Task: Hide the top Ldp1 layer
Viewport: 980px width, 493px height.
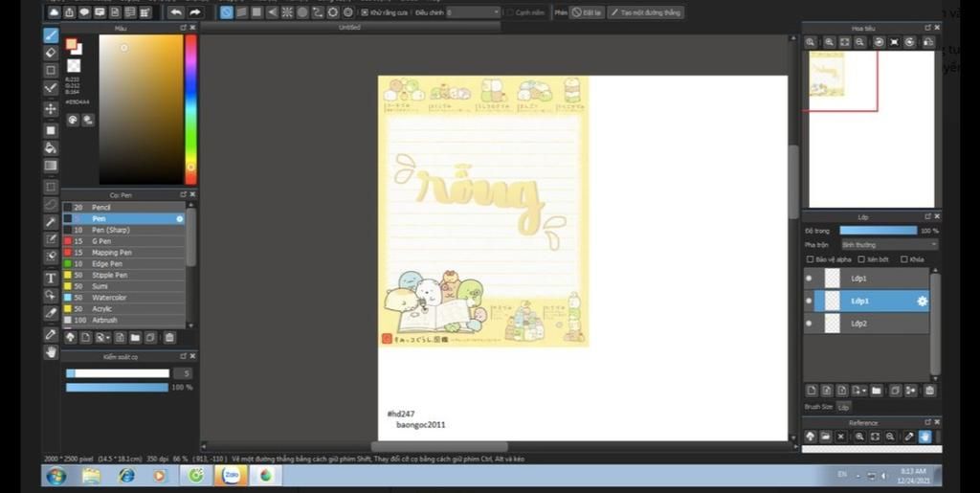Action: (810, 279)
